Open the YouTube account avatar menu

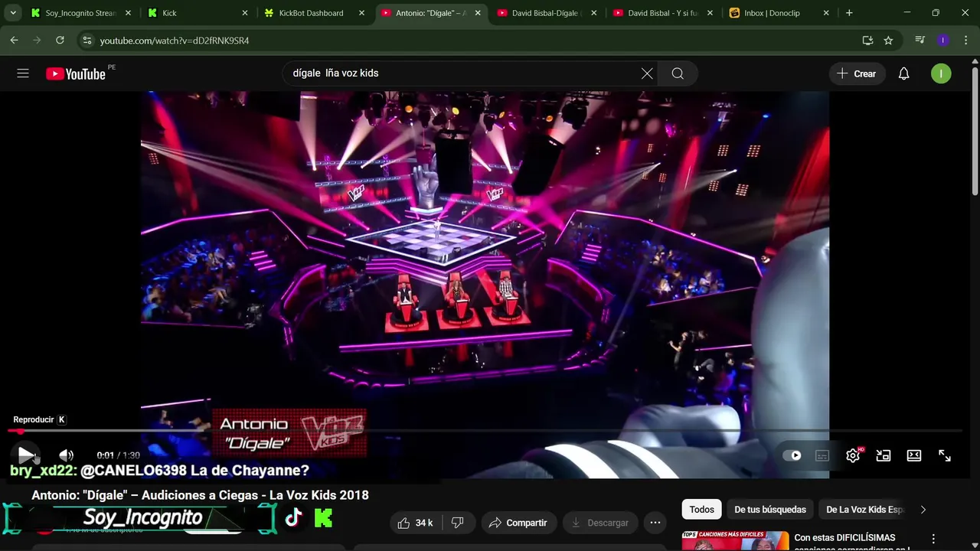click(941, 73)
